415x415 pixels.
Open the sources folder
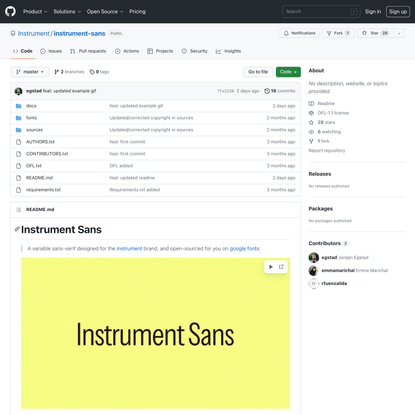[x=34, y=130]
